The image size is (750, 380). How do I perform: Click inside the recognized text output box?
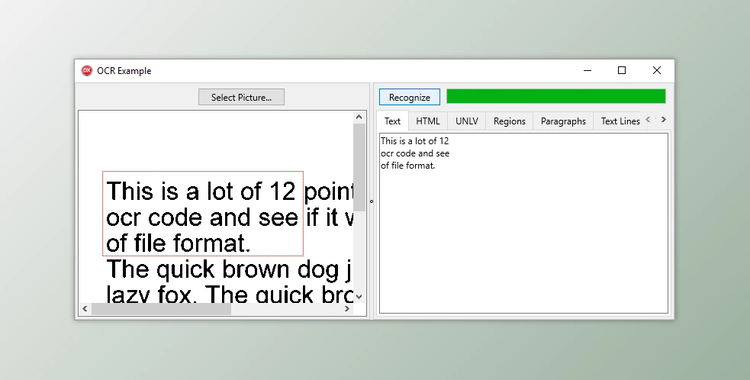pyautogui.click(x=523, y=224)
